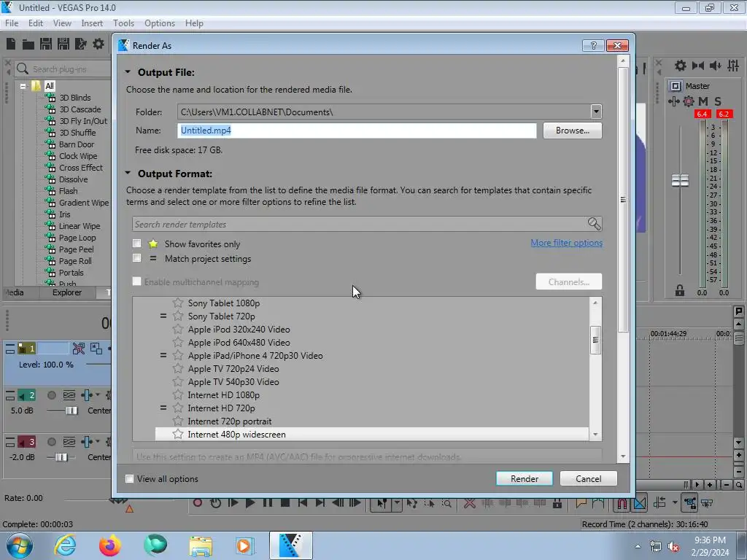
Task: Click the Master bus mute M icon
Action: tap(703, 101)
